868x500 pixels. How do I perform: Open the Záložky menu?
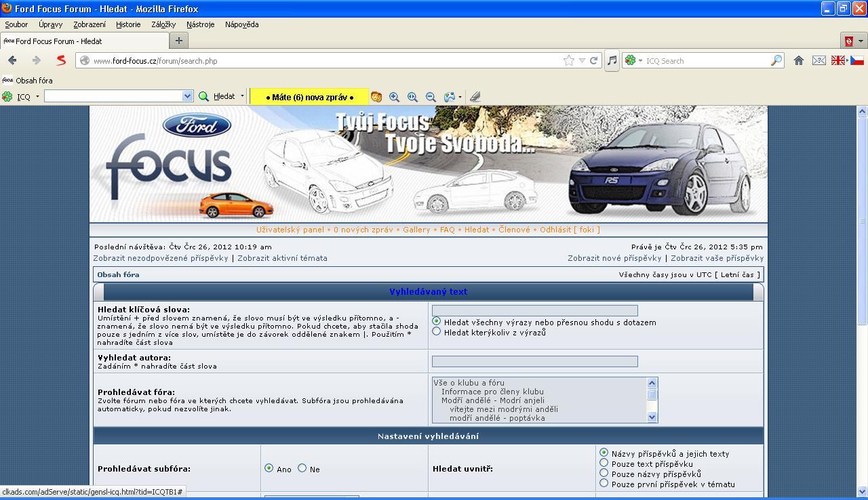163,24
